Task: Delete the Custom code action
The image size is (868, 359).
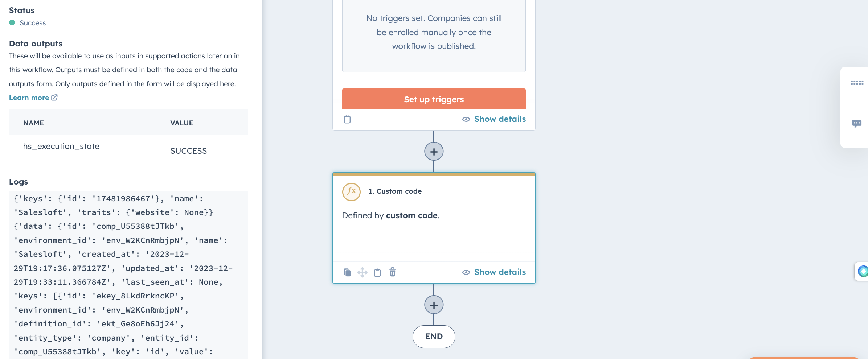Action: coord(392,272)
